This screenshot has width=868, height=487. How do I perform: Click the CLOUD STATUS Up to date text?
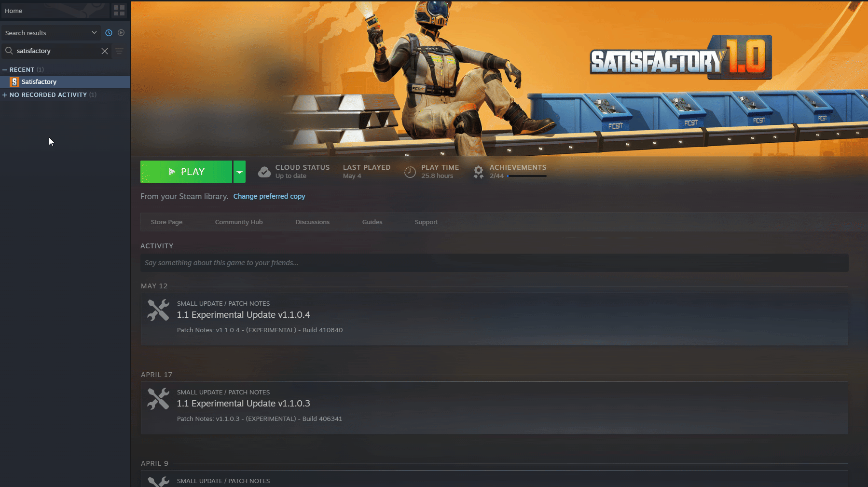click(303, 172)
